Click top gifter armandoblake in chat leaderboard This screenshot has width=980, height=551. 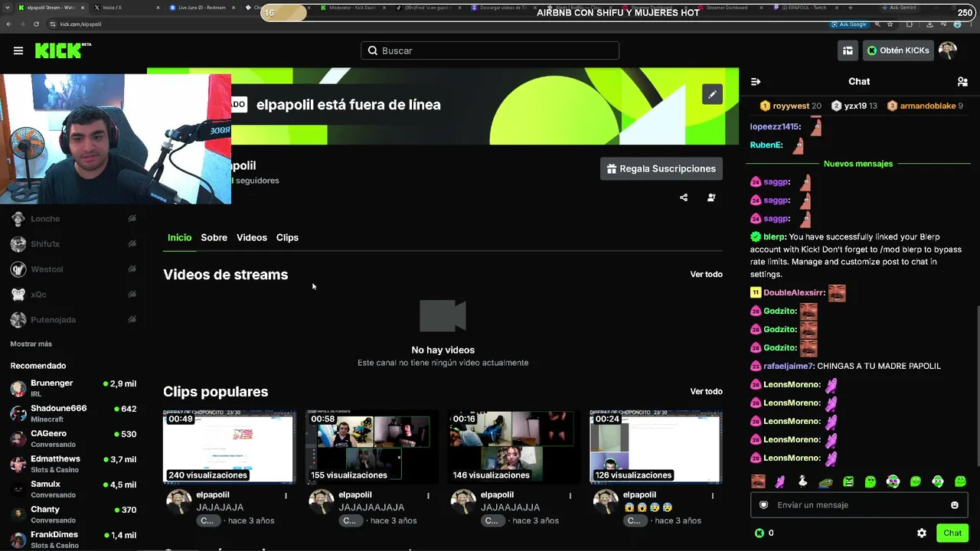928,106
